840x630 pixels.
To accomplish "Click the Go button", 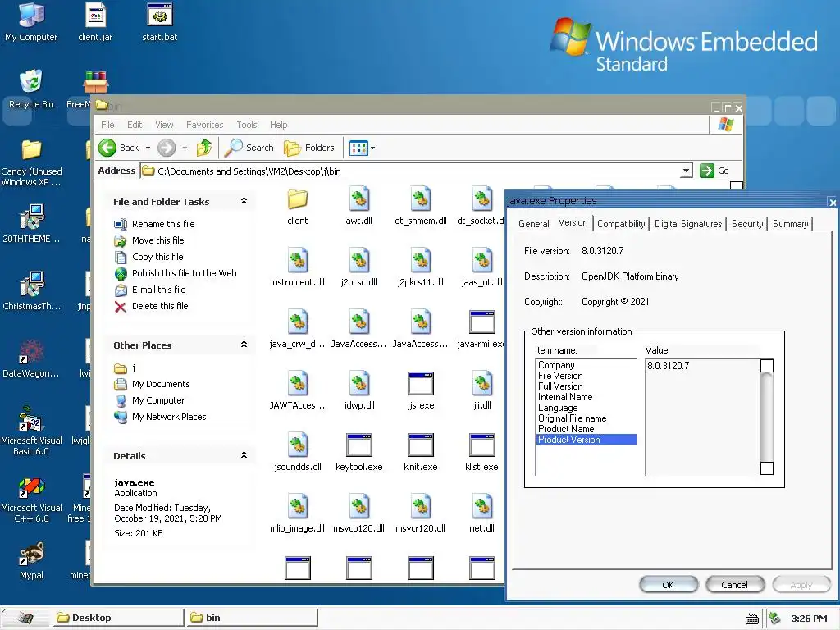I will [x=714, y=171].
